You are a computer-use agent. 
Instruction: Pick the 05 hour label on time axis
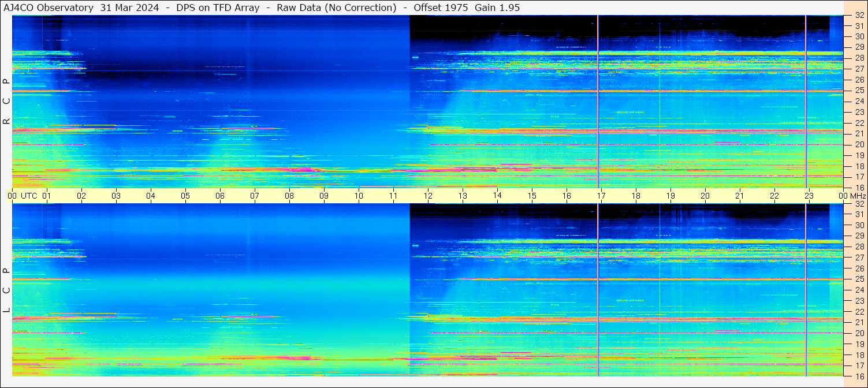[x=185, y=196]
